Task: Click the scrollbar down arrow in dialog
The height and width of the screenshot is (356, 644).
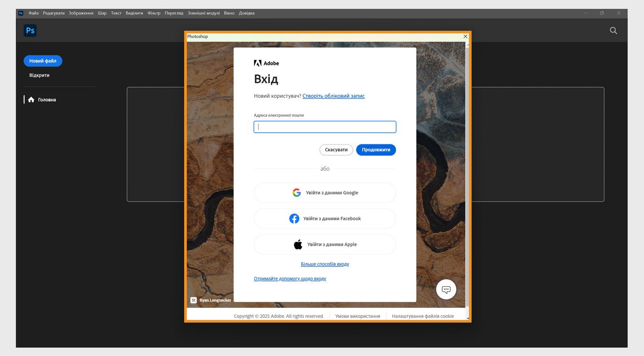Action: pos(467,319)
